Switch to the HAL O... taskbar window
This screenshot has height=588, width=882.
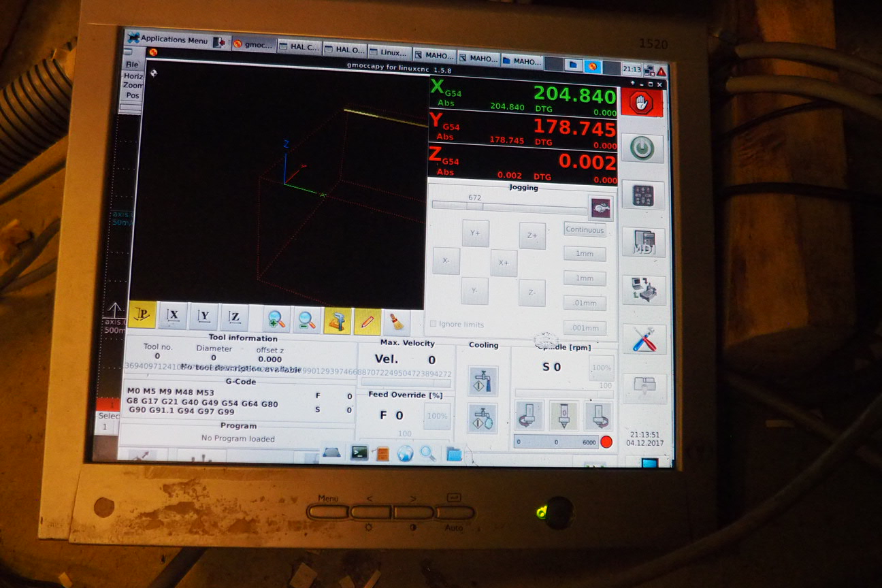[x=344, y=50]
